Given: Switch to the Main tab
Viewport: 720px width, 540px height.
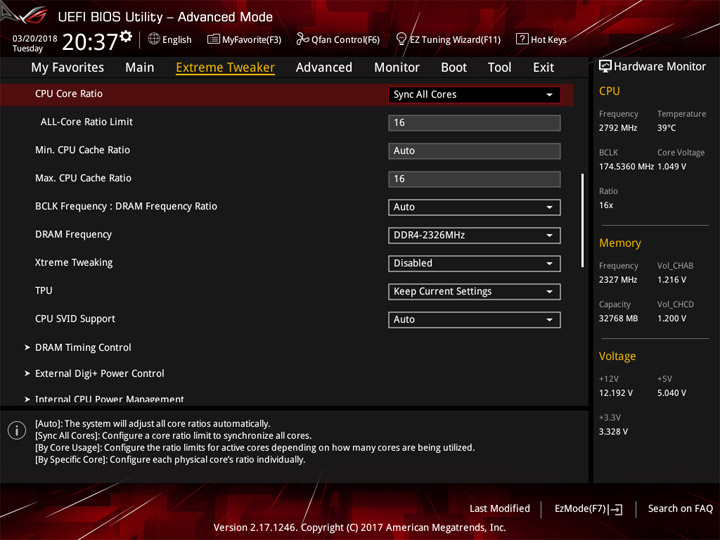Looking at the screenshot, I should pyautogui.click(x=140, y=68).
